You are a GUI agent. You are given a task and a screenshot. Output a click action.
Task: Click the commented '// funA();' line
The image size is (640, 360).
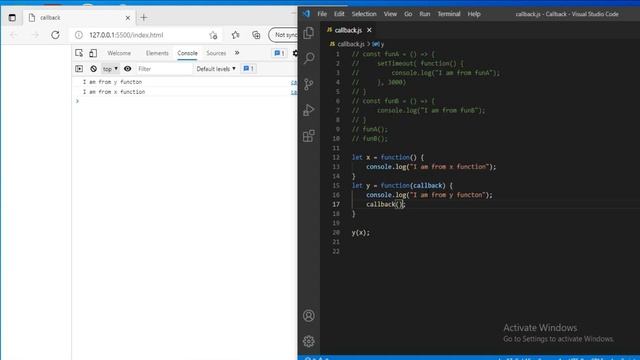coord(370,129)
